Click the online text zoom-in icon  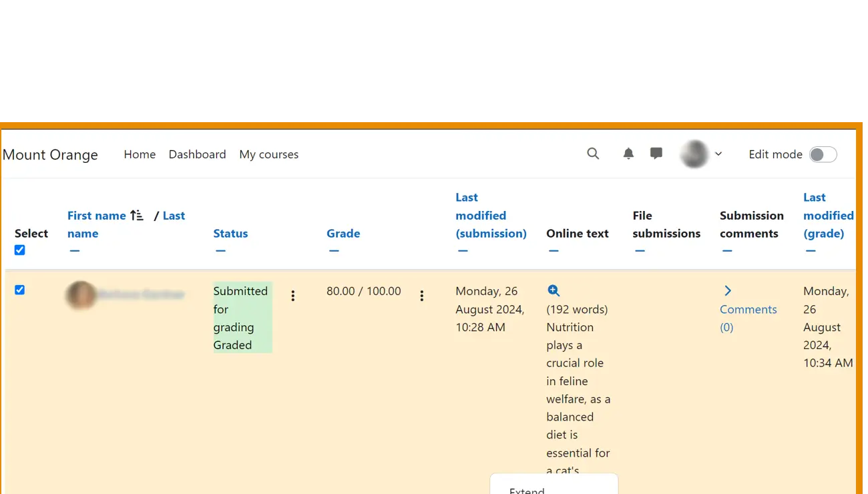click(x=554, y=291)
